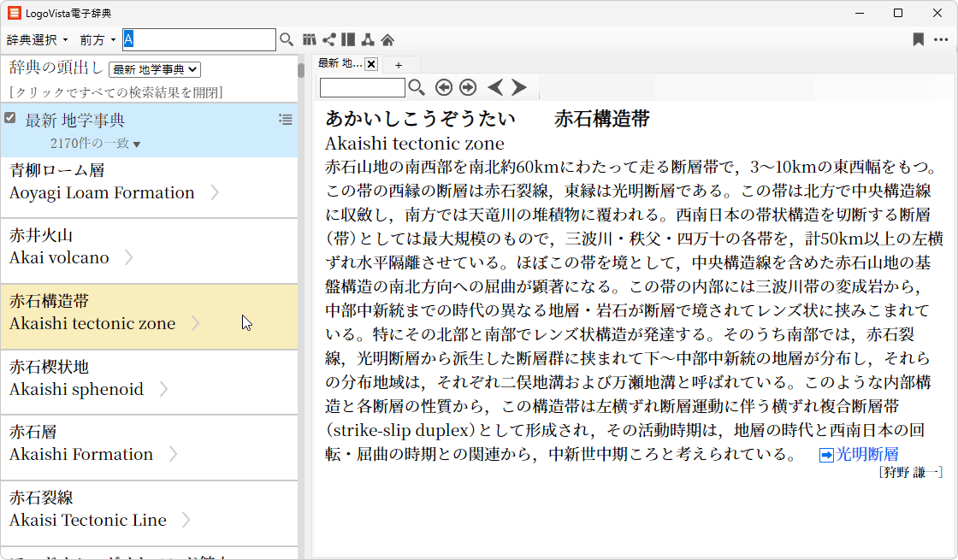
Task: Click the home icon in toolbar
Action: pos(387,39)
